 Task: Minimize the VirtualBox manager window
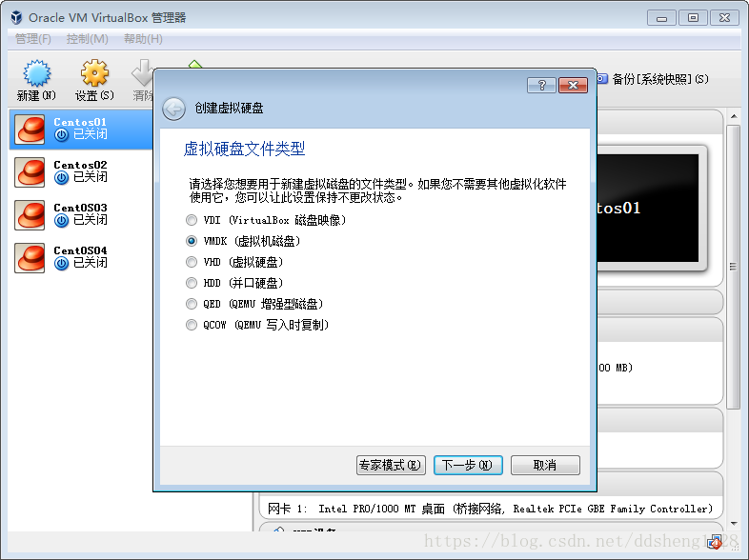coord(661,18)
